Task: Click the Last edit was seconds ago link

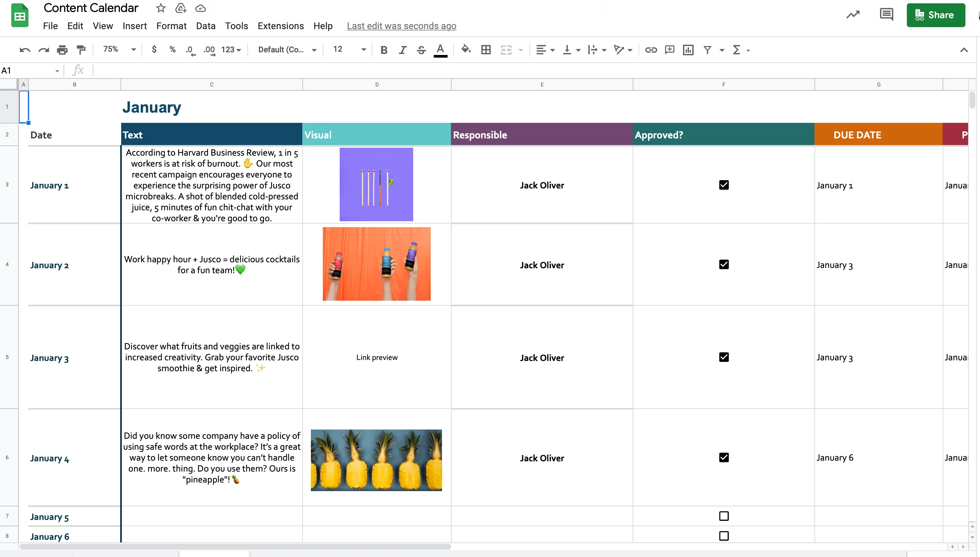Action: coord(401,25)
